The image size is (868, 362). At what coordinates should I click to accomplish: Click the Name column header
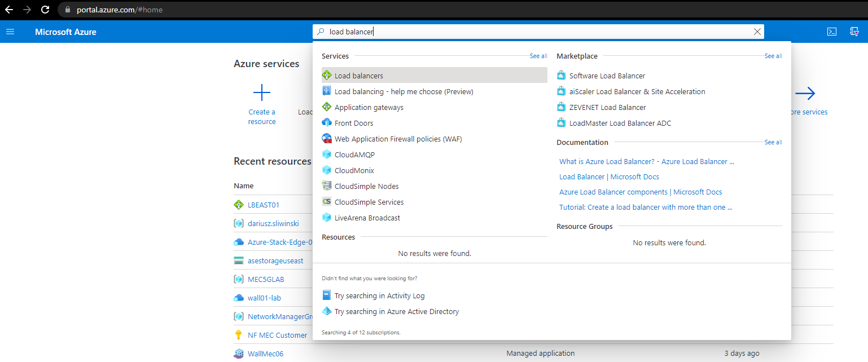pos(244,186)
